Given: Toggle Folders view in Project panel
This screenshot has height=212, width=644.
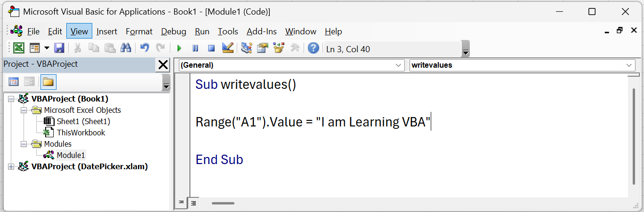Looking at the screenshot, I should pyautogui.click(x=48, y=82).
